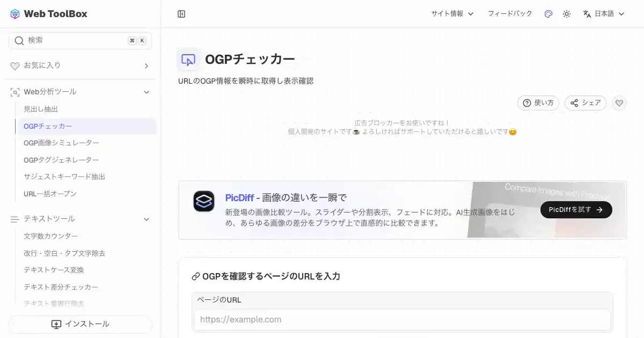Open the サイト情報 dropdown menu
644x338 pixels.
pos(452,14)
